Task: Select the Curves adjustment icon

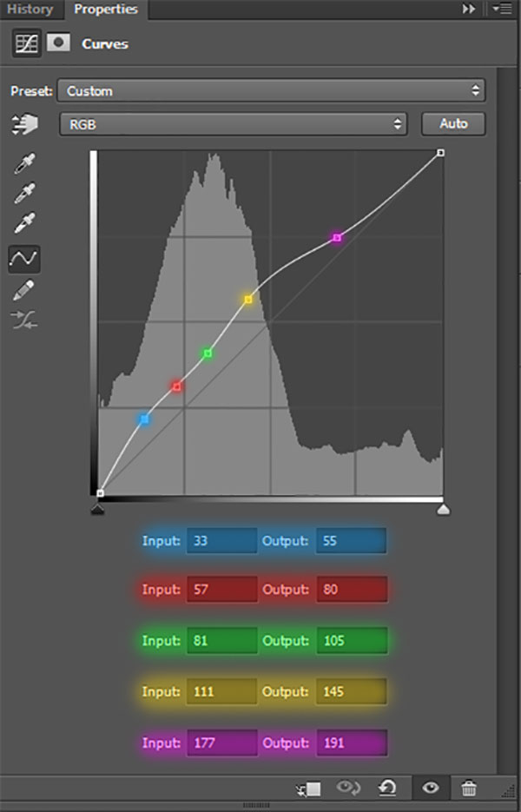Action: (x=26, y=43)
